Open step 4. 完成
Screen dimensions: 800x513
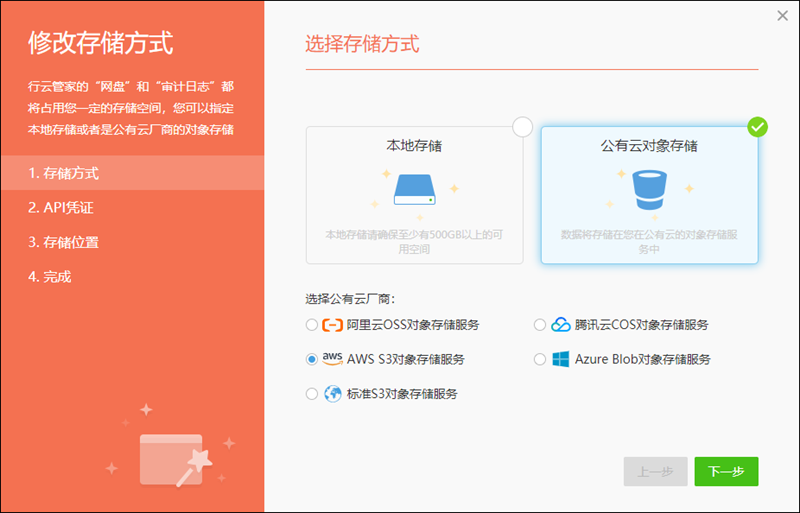50,277
